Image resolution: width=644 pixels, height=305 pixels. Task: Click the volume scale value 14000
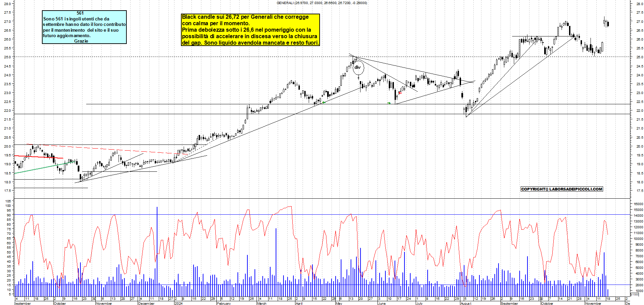(x=638, y=216)
